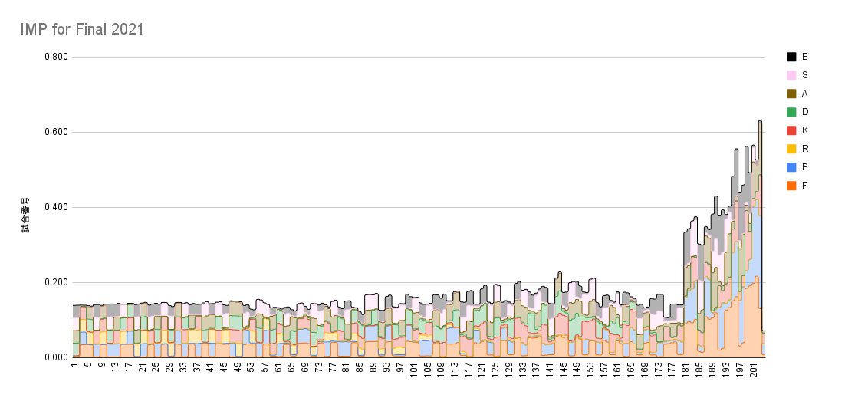Select the legend label P
Viewport: 868px width, 398px height.
coord(804,166)
